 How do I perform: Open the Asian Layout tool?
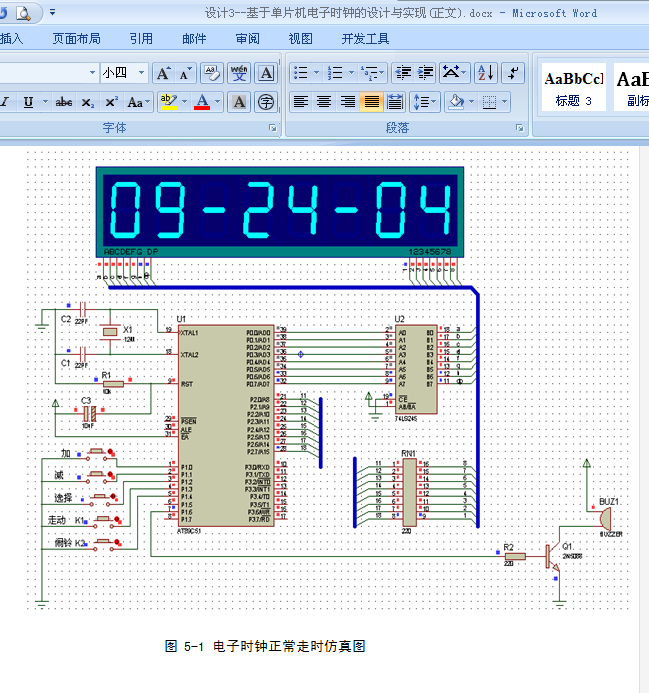pos(454,73)
